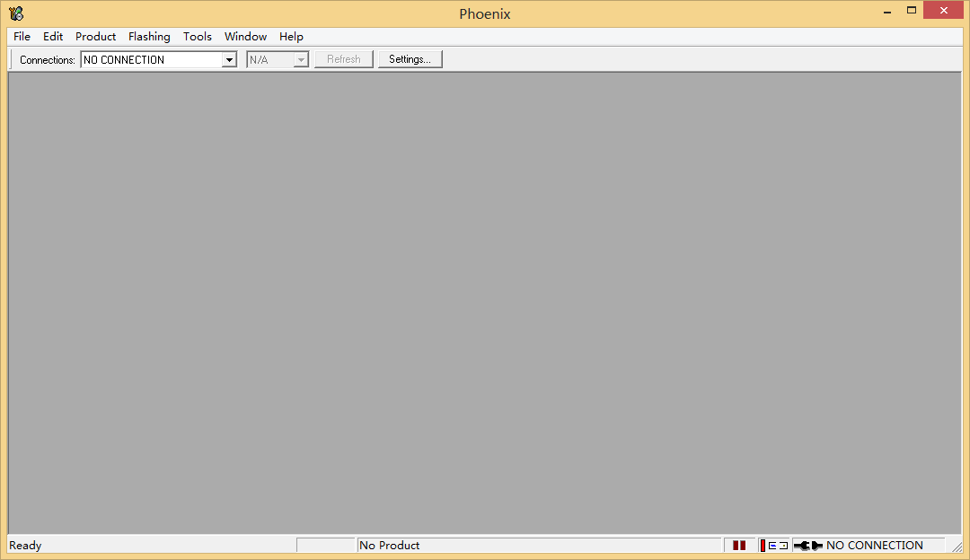The height and width of the screenshot is (560, 970).
Task: Open the Product menu
Action: 95,37
